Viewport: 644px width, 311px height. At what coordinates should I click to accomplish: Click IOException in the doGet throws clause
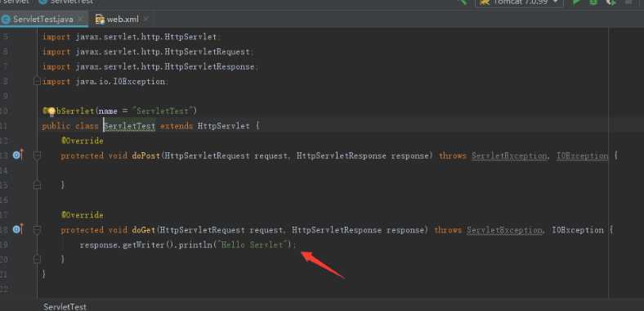(578, 230)
